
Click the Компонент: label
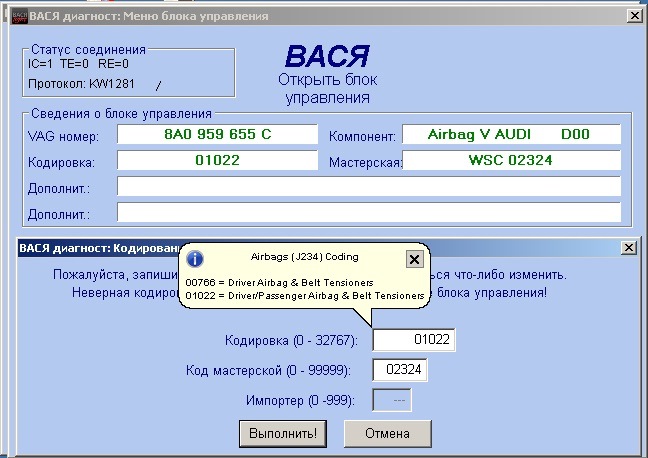point(362,136)
